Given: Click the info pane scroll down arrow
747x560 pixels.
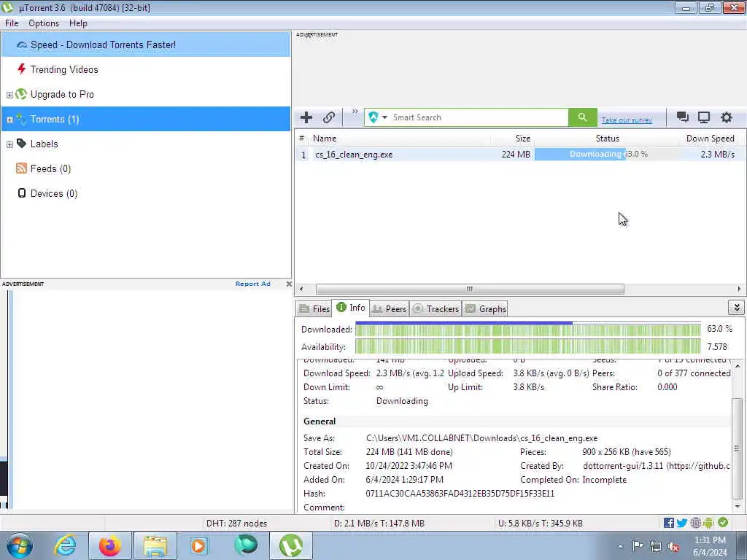Looking at the screenshot, I should [x=738, y=507].
